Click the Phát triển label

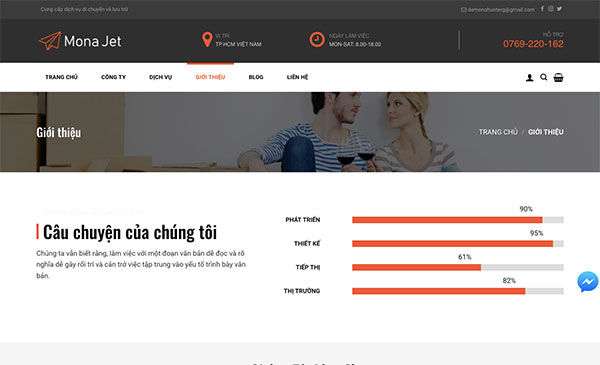click(303, 220)
